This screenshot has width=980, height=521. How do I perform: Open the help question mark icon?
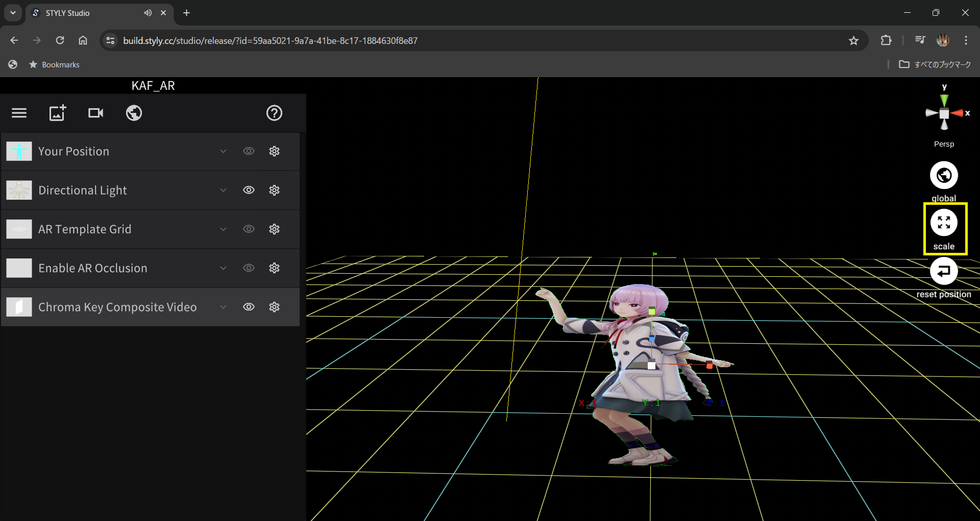[274, 113]
